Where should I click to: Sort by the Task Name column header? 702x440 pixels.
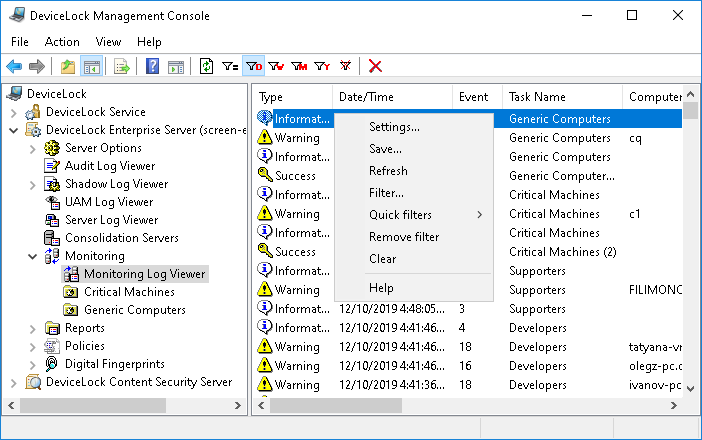coord(537,97)
